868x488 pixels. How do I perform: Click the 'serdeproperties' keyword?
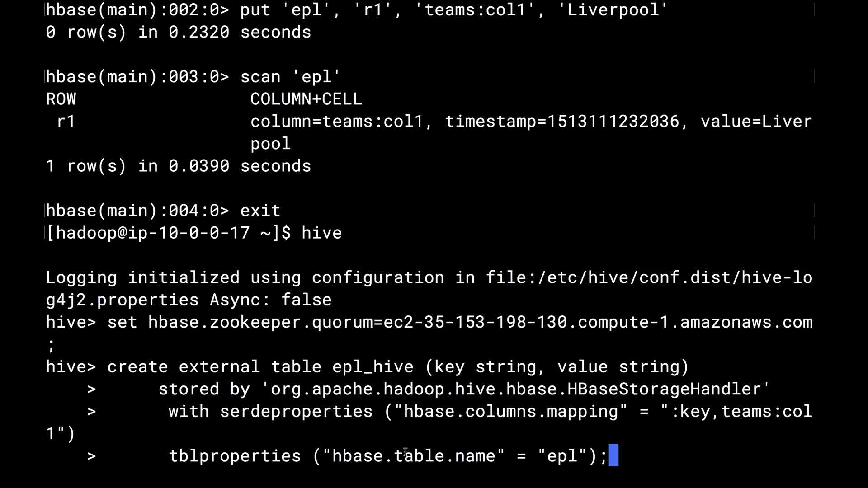pos(296,412)
